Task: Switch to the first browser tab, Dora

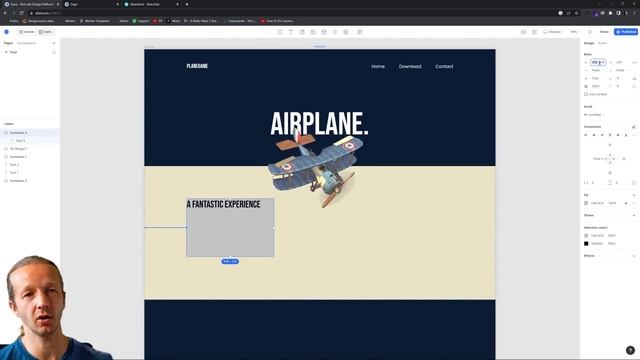Action: pyautogui.click(x=31, y=4)
